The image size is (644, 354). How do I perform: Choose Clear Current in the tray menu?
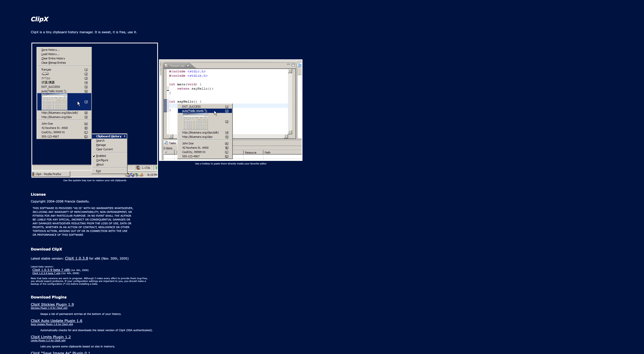point(109,149)
